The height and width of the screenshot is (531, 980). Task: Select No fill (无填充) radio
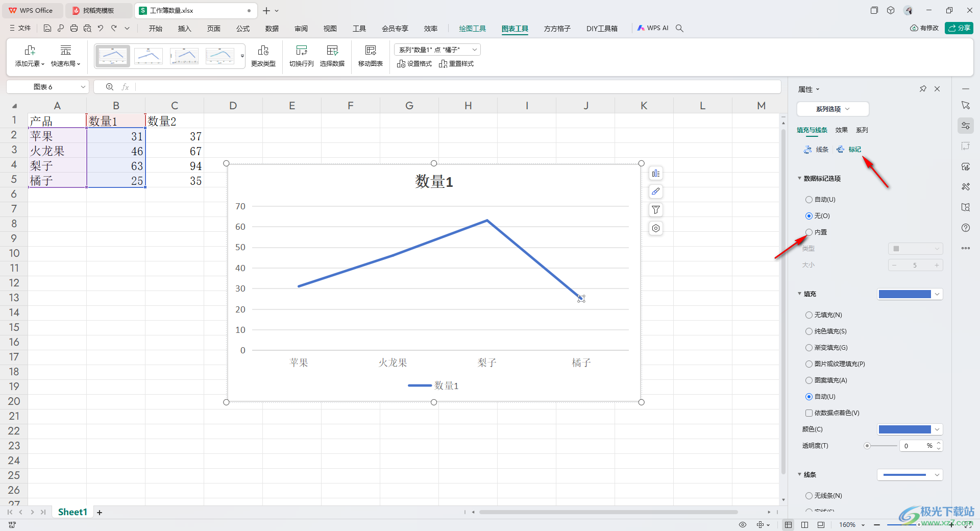824,315
